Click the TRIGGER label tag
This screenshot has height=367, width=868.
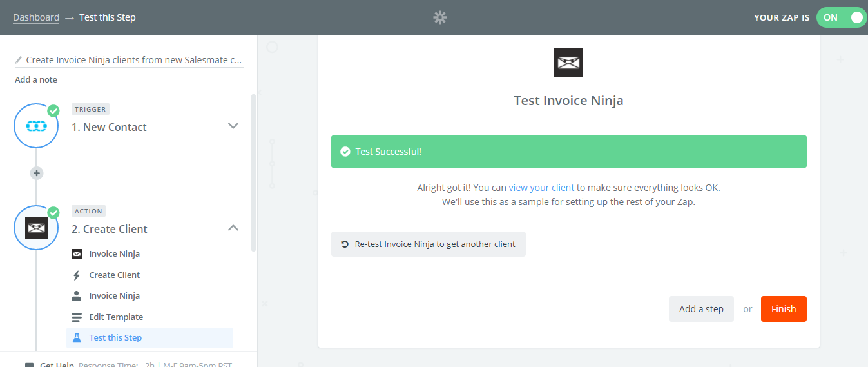90,109
